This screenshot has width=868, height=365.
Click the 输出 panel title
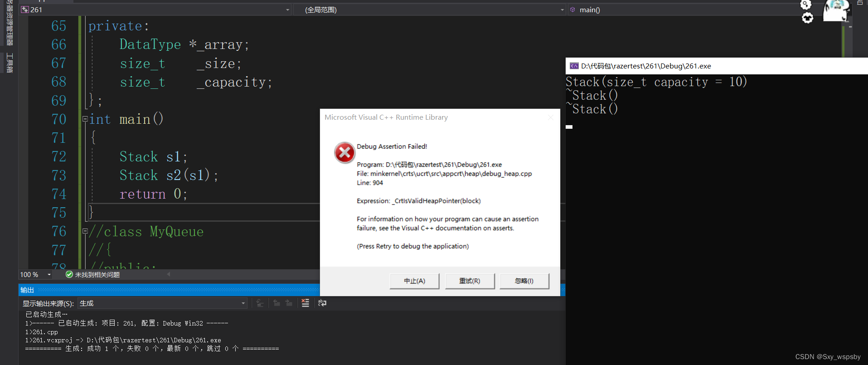pyautogui.click(x=27, y=290)
